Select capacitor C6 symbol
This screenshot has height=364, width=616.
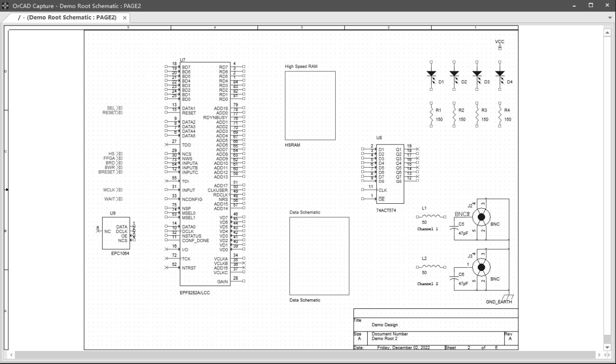454,279
